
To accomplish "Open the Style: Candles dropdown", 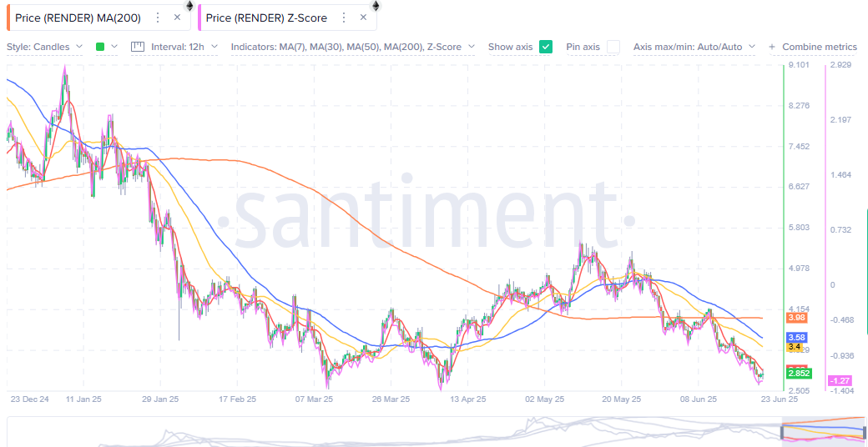I will [x=45, y=47].
